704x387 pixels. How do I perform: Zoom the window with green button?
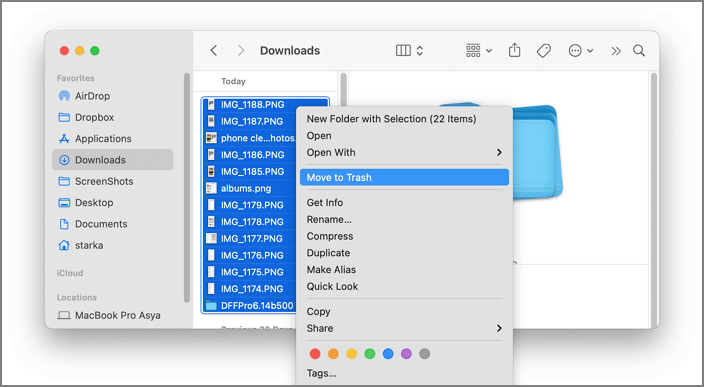point(95,51)
